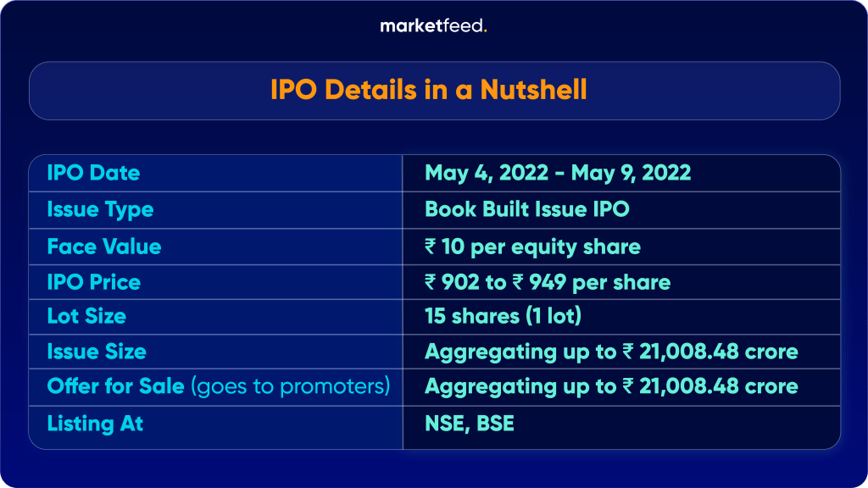
Task: Select the 'Face Value' row label
Action: click(103, 247)
